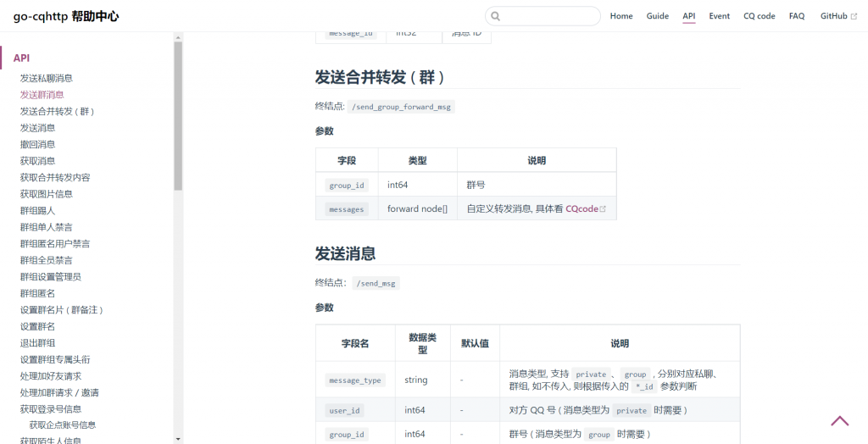Open the Guide navigation item

coord(657,16)
